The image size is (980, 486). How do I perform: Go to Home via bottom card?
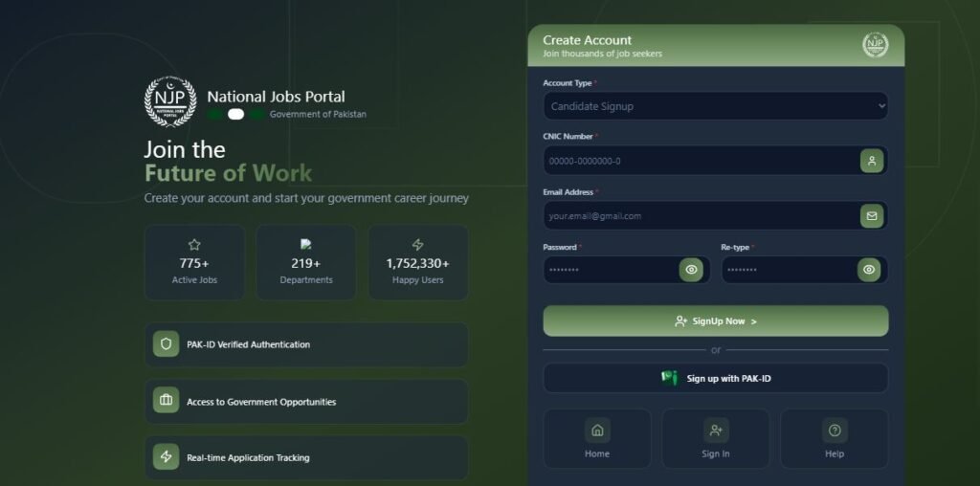click(x=597, y=438)
